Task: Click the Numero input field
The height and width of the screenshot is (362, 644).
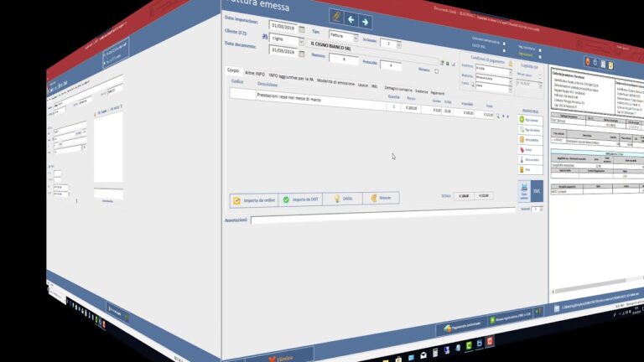Action: (x=344, y=59)
